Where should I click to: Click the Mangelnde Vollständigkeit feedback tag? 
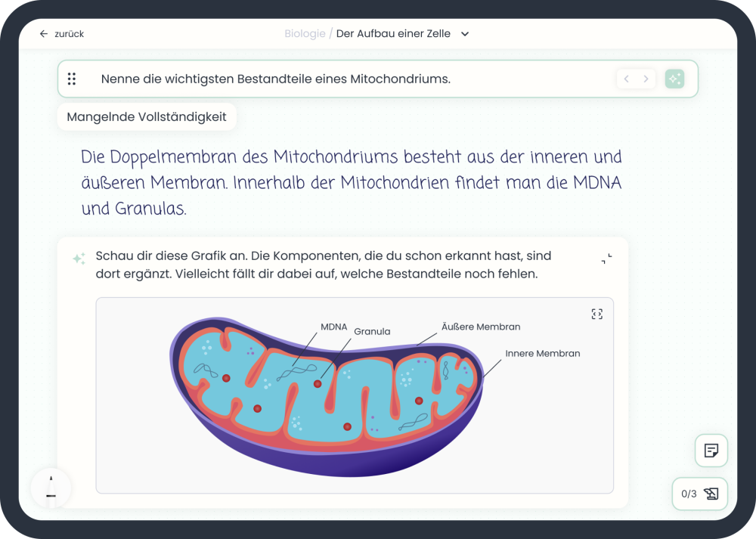[x=147, y=117]
